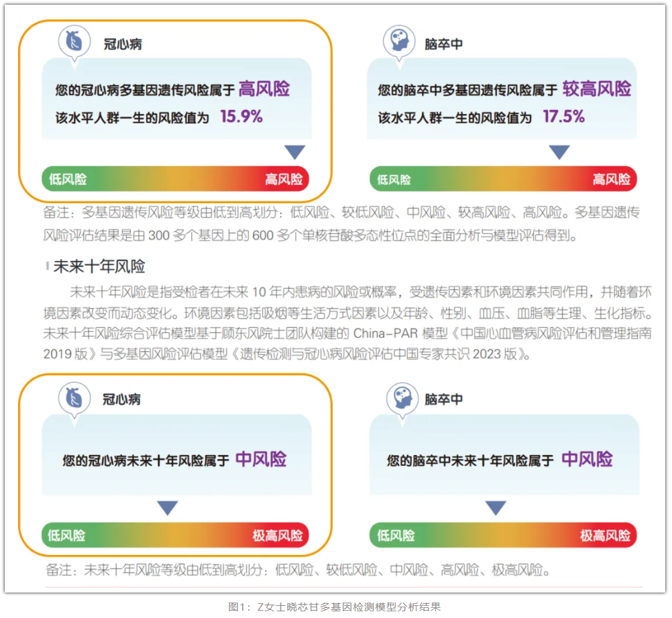Click the 15.9% lifetime risk value

click(x=241, y=117)
